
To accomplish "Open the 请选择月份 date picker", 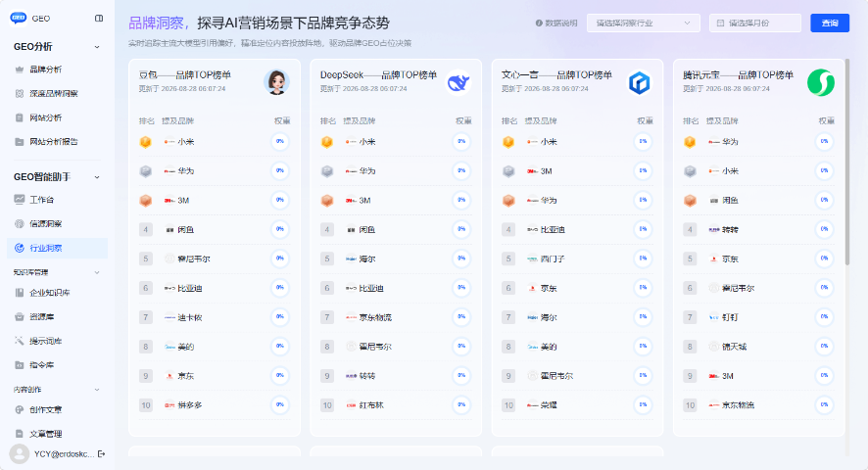I will click(x=755, y=23).
